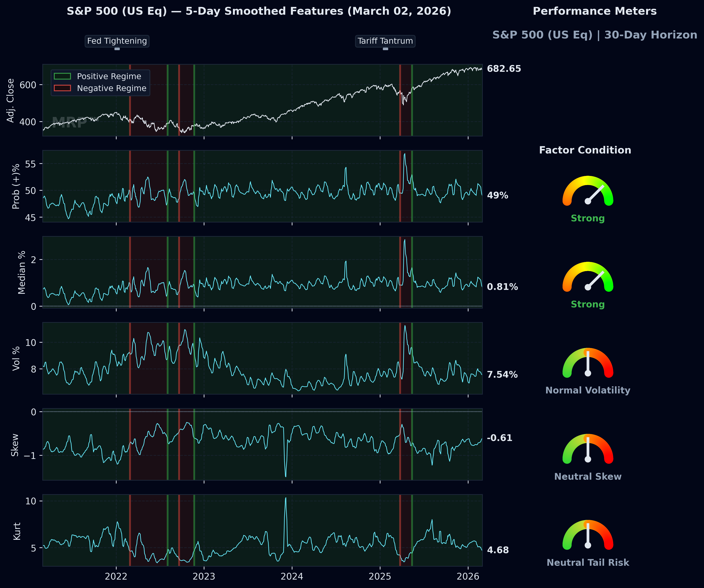This screenshot has height=588, width=704.
Task: Click the Kurt tail-risk gauge meter
Action: coord(588,535)
